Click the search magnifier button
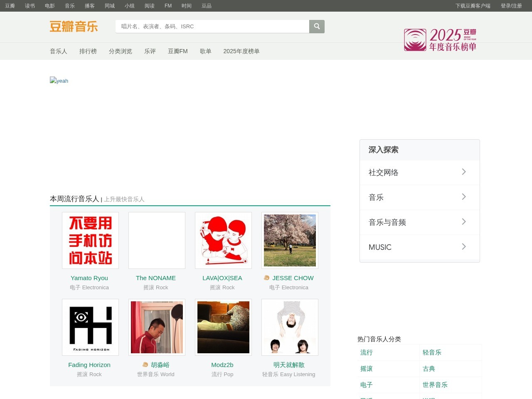 click(x=317, y=27)
